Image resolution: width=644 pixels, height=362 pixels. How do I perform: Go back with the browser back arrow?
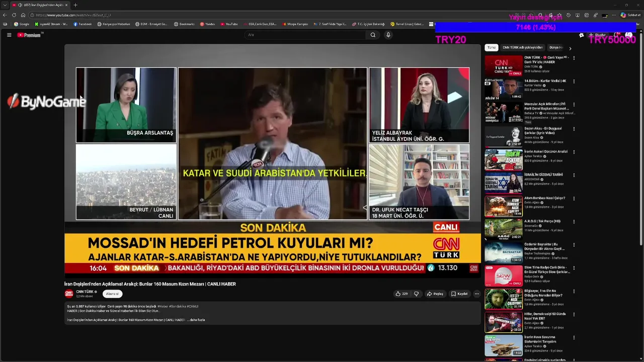point(5,15)
